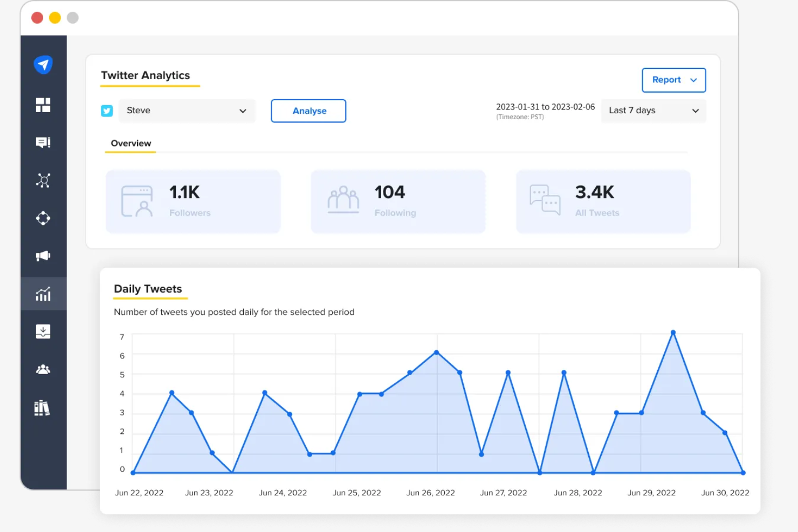Select the dashboard grid icon

(x=43, y=105)
